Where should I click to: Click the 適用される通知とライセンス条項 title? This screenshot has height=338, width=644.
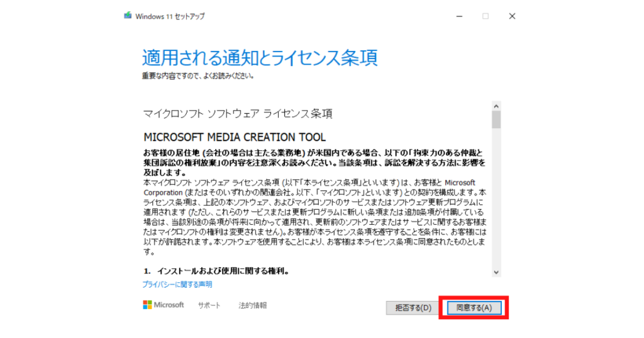tap(260, 57)
